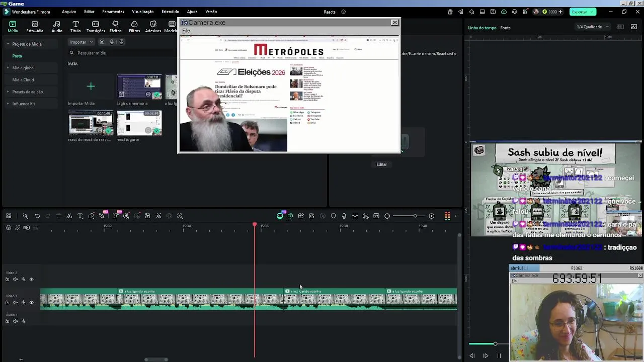Open the 1/4 Qualidade dropdown
Screen dimensions: 644x362
593,27
